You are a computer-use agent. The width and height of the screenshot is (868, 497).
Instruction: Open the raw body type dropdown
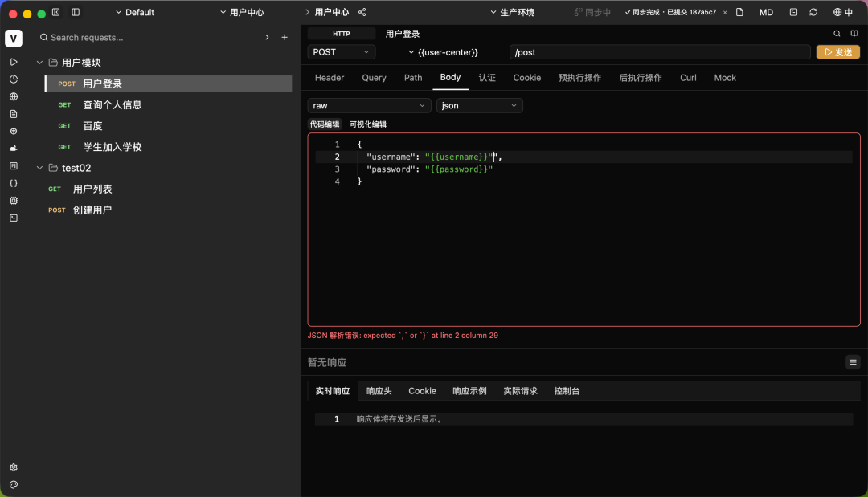pos(369,106)
